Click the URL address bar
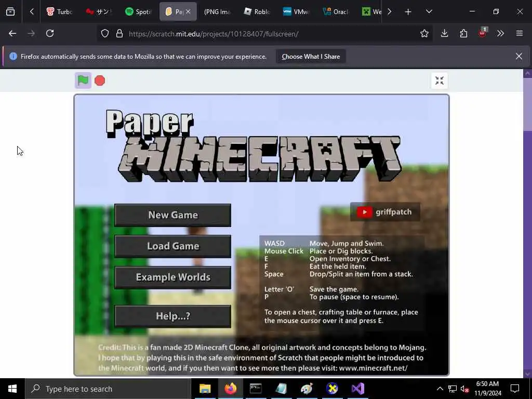This screenshot has width=532, height=399. point(264,34)
